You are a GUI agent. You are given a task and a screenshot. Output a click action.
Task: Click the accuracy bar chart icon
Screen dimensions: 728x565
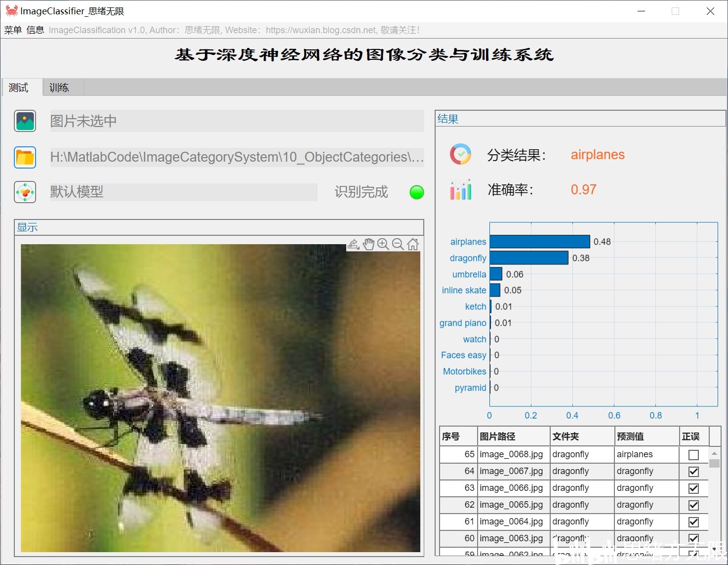[x=460, y=190]
